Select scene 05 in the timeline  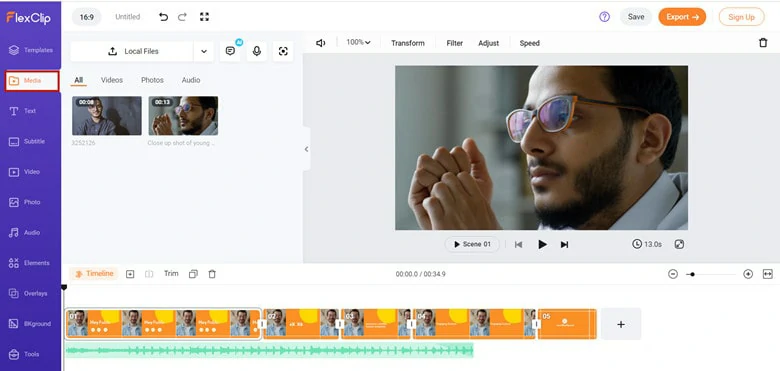(x=567, y=324)
